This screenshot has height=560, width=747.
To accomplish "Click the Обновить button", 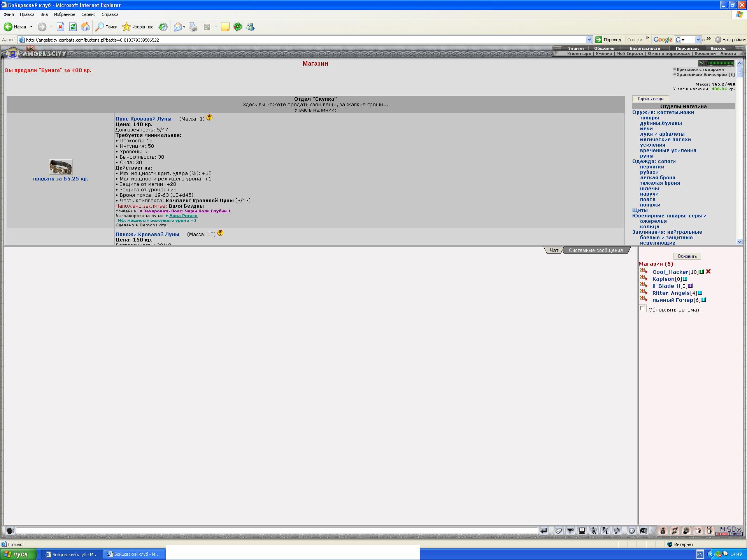I will pyautogui.click(x=687, y=256).
